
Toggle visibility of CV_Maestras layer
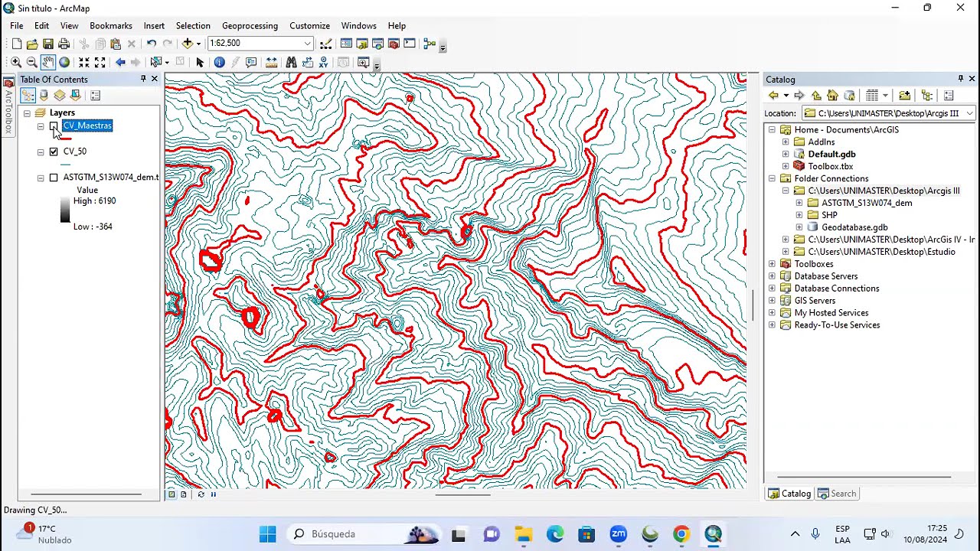[54, 126]
